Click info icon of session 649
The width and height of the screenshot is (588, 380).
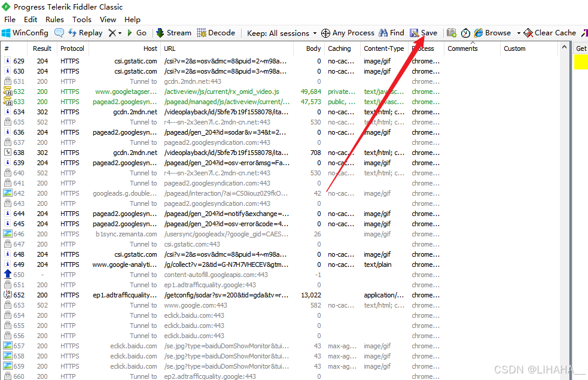8,264
